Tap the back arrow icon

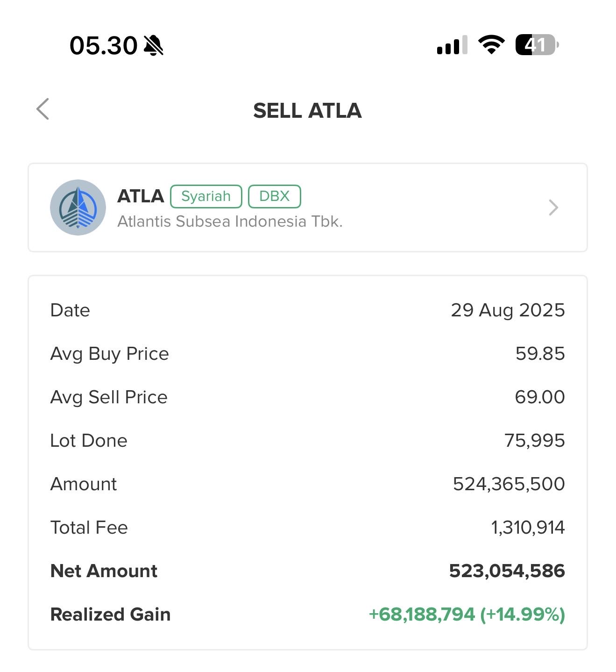click(x=43, y=109)
